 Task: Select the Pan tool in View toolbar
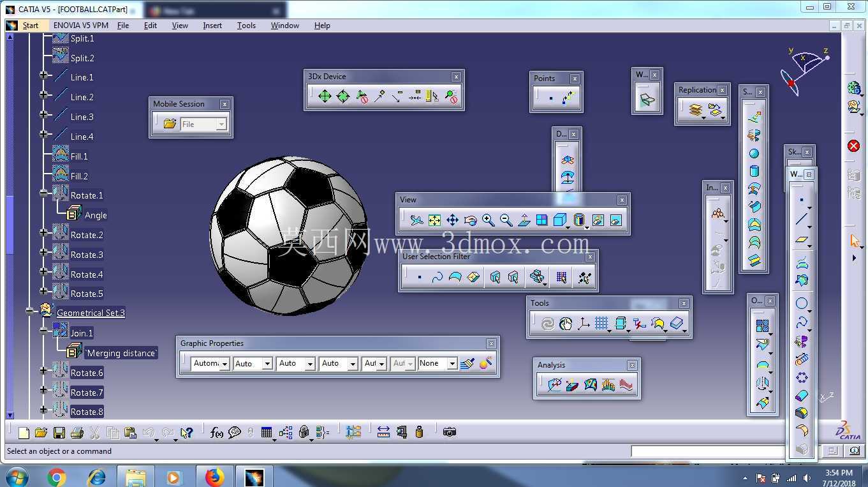(x=452, y=220)
